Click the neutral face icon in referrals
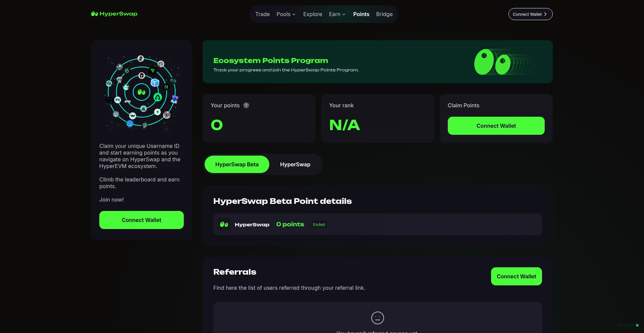Viewport: 644px width, 333px height. (378, 318)
